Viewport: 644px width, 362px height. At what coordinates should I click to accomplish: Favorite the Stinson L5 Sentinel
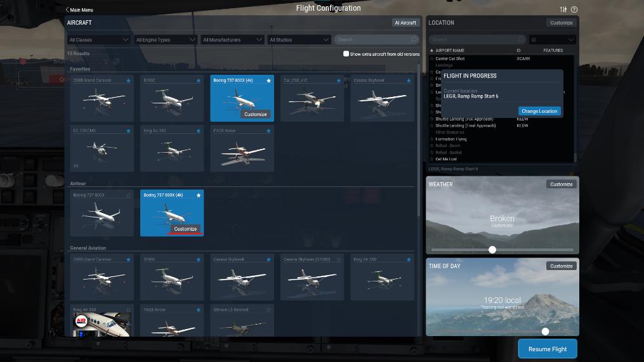(x=268, y=310)
